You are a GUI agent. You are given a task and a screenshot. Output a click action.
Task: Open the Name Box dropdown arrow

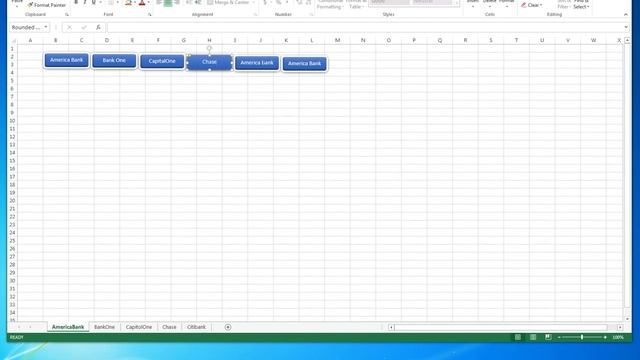point(46,27)
